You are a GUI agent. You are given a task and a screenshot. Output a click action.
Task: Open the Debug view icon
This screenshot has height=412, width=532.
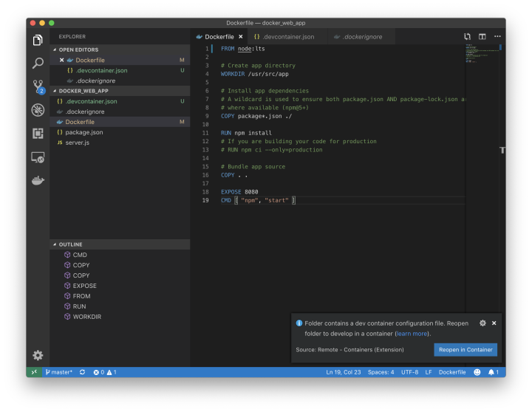tap(38, 110)
